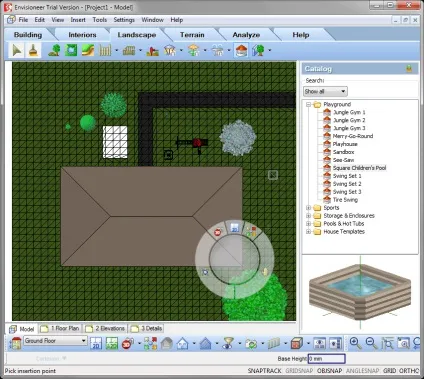Viewport: 424px width, 379px height.
Task: Select the patio umbrella furniture tool
Action: click(x=194, y=51)
